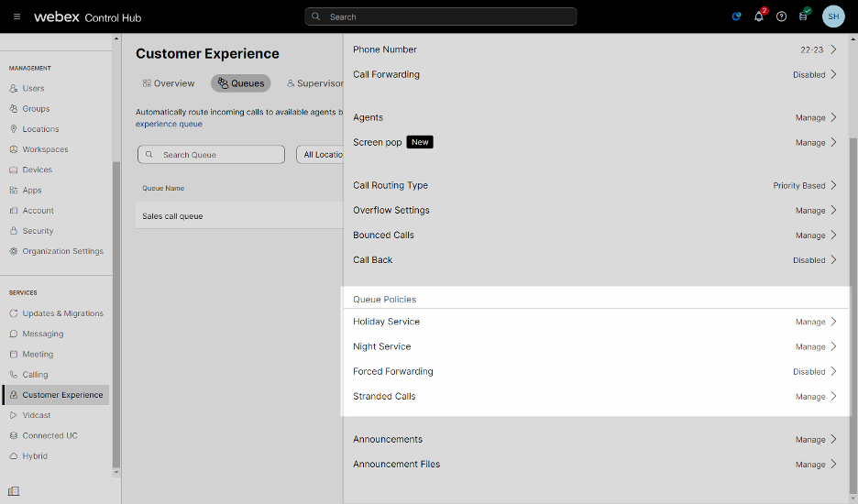Click the sidebar vertical scrollbar
This screenshot has height=504, width=858.
coord(116,314)
